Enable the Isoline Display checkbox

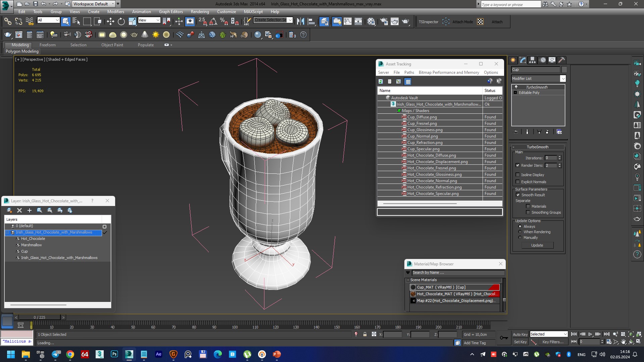pos(517,175)
